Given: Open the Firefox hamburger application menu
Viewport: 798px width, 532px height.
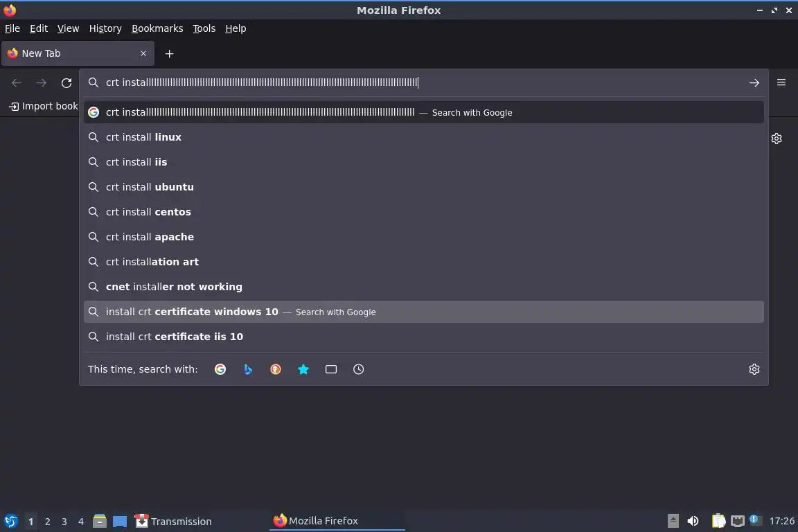Looking at the screenshot, I should click(781, 82).
